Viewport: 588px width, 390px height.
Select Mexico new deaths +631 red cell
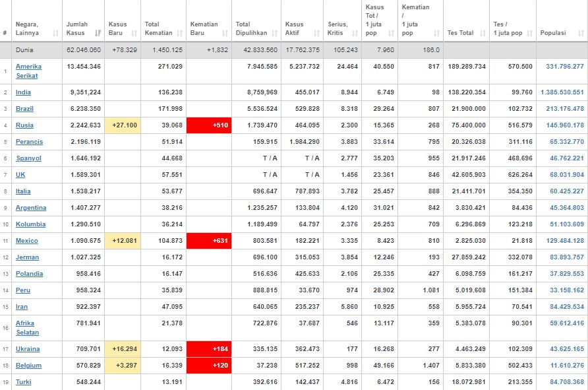[x=209, y=241]
